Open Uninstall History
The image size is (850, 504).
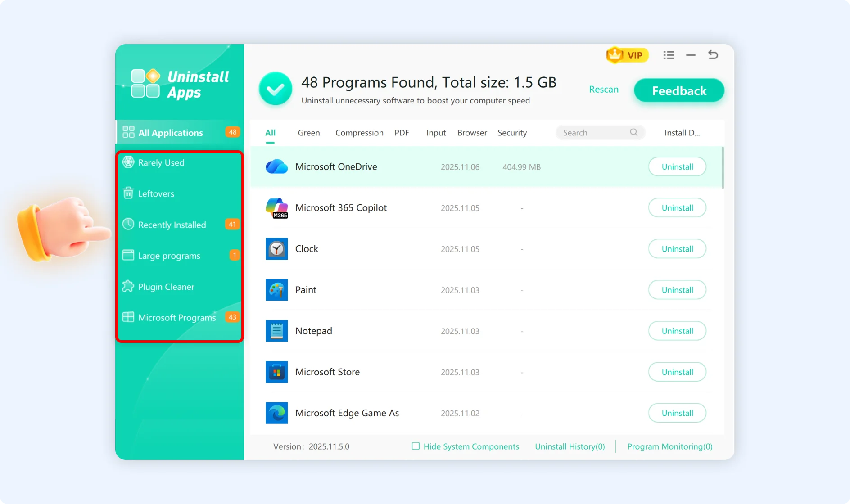tap(570, 446)
